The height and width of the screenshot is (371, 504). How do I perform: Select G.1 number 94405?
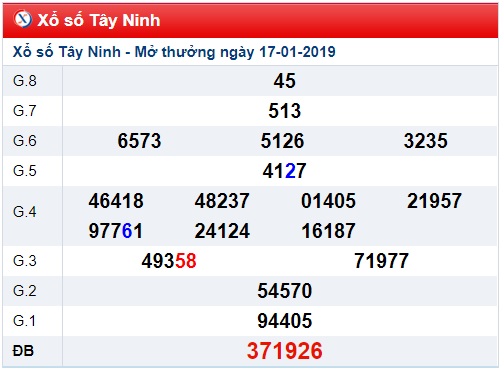click(x=285, y=321)
